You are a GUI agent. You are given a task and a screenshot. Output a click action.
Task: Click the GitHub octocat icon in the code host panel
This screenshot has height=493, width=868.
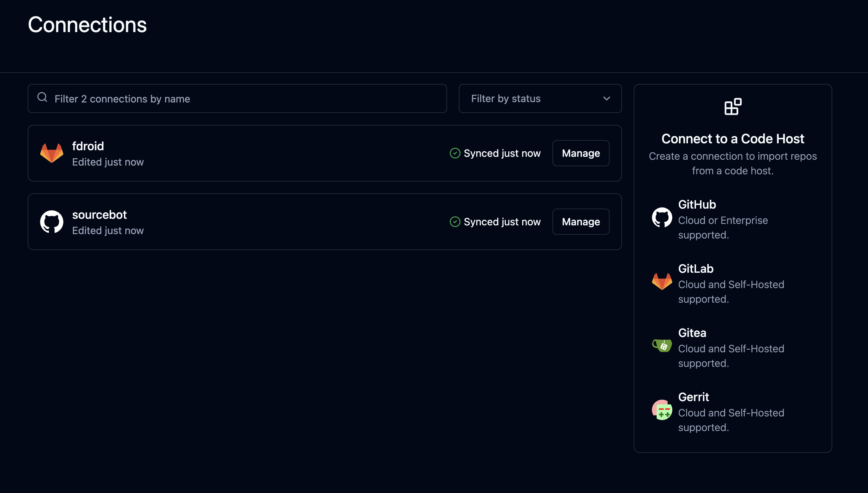662,218
